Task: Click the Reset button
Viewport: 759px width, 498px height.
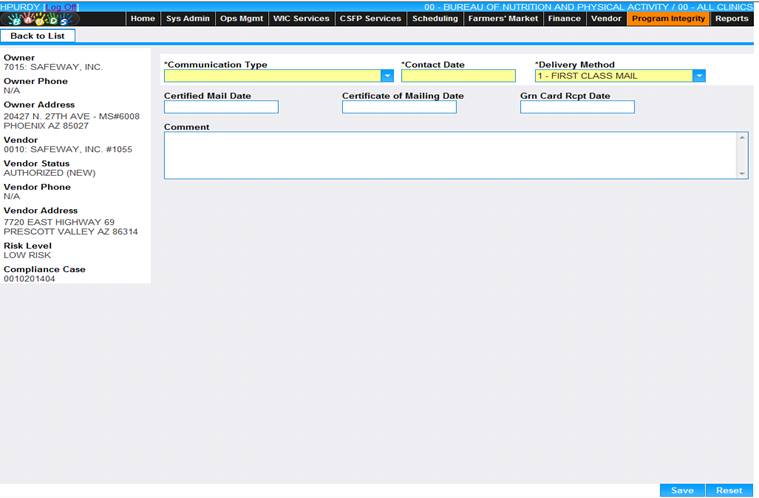Action: tap(729, 490)
